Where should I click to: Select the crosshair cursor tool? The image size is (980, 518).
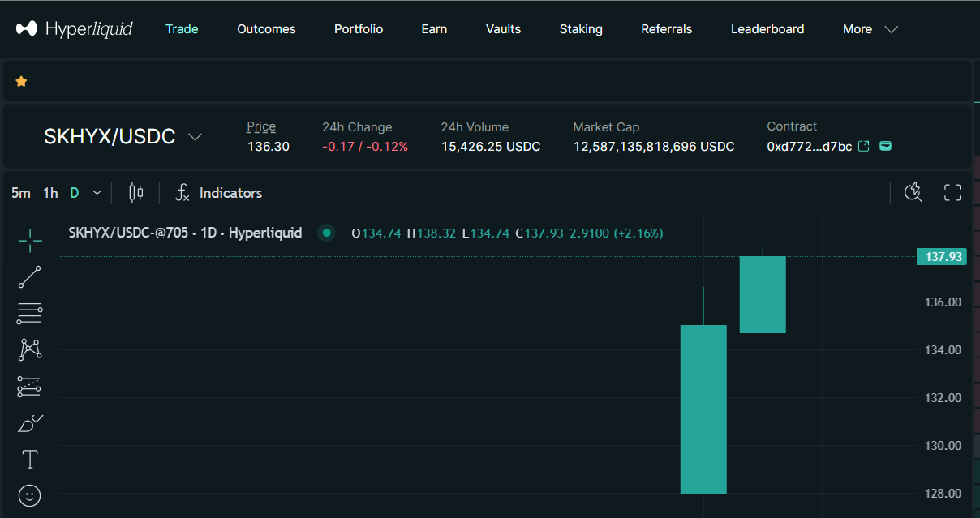30,240
